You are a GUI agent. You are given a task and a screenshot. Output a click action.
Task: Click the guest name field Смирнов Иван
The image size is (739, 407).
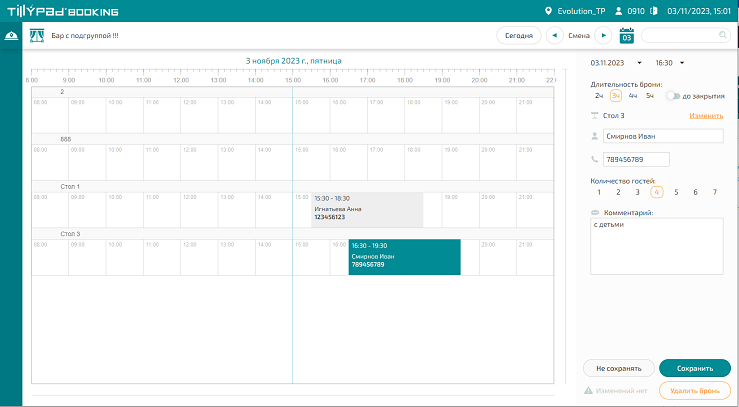click(x=664, y=136)
